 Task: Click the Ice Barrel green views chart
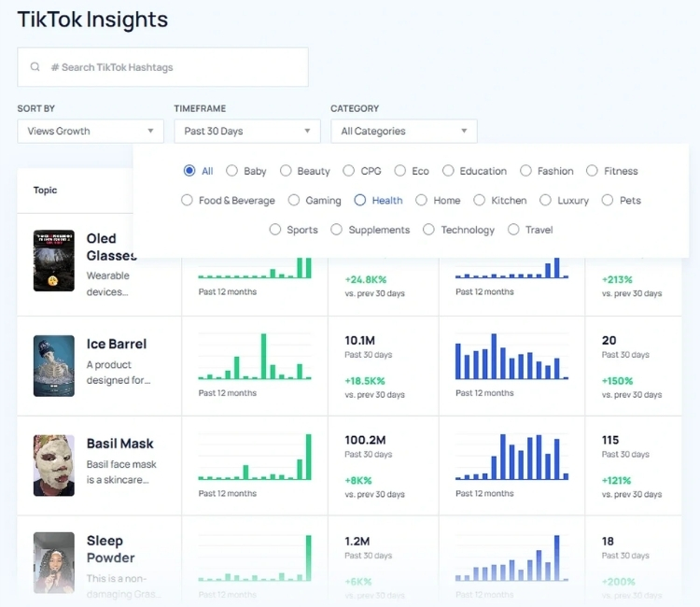pos(255,357)
